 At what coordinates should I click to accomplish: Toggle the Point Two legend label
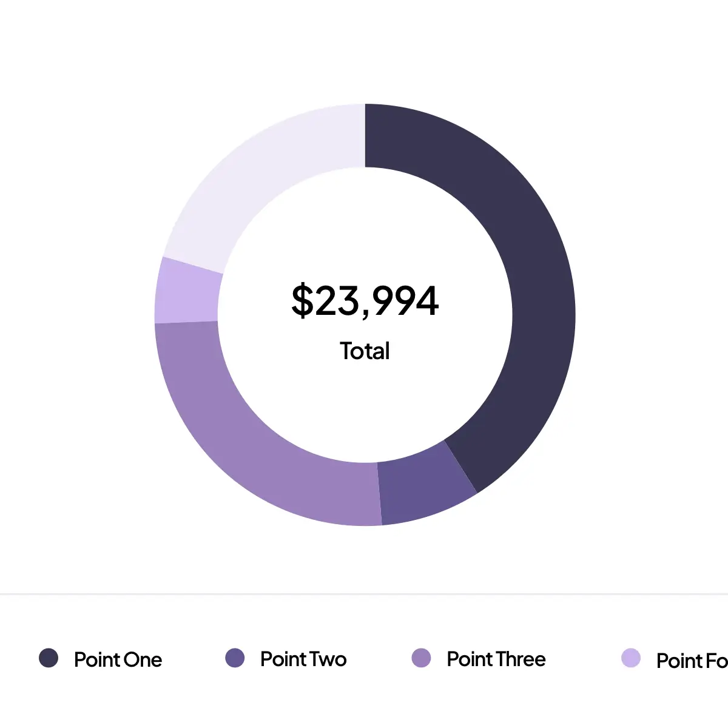(303, 659)
